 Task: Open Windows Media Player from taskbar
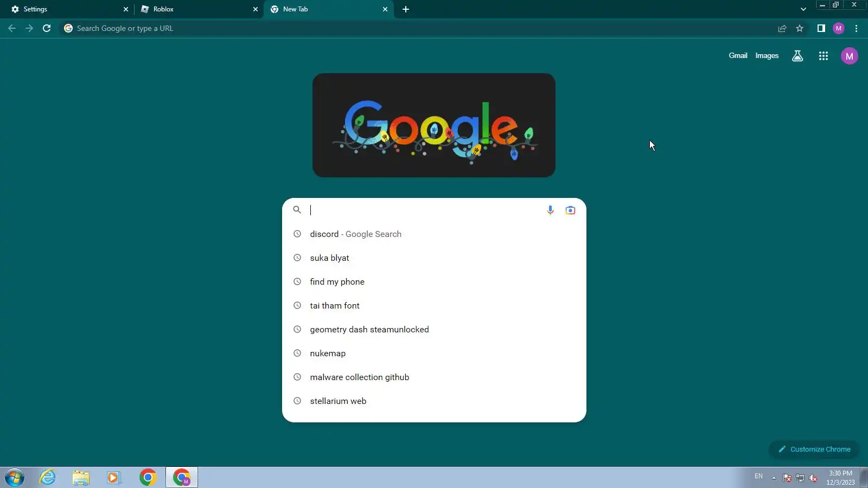pos(113,478)
